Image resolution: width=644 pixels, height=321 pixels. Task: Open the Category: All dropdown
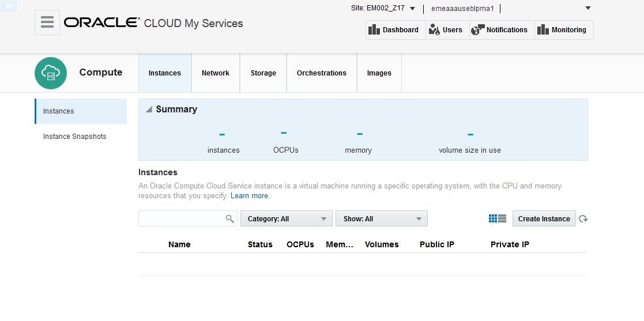coord(286,219)
